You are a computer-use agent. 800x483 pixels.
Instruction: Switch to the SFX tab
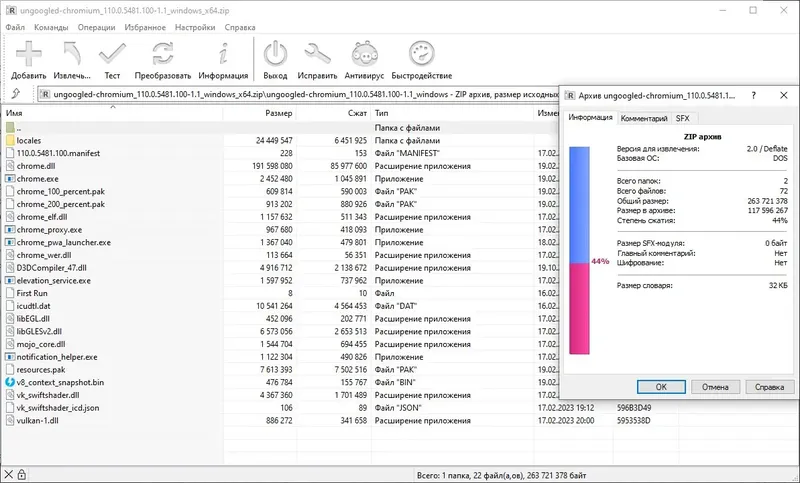(683, 118)
